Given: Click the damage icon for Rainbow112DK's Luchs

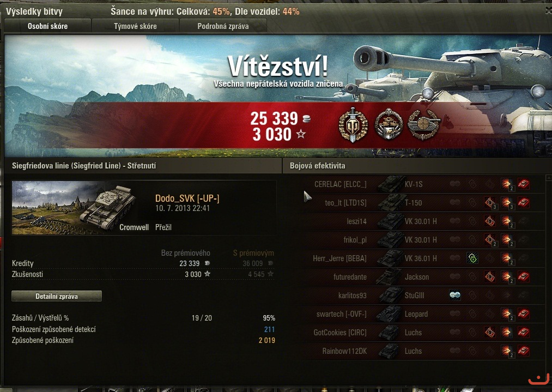Looking at the screenshot, I should (x=507, y=351).
